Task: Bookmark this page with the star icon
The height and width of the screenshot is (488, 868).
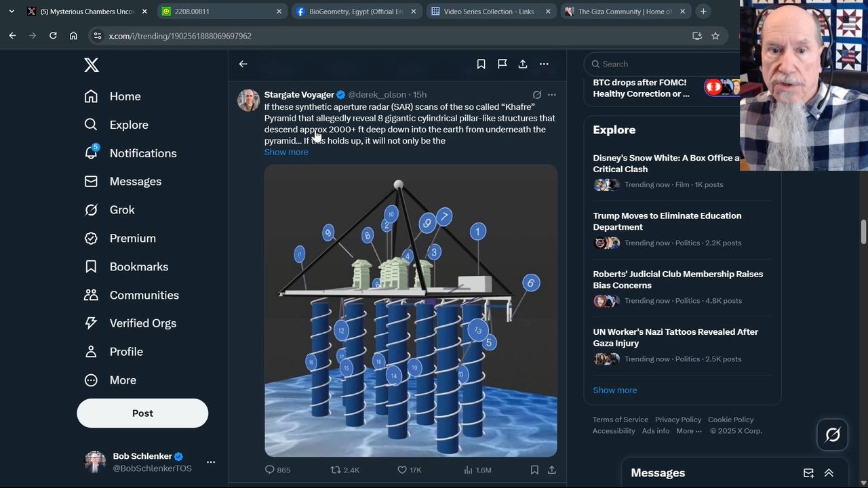Action: [x=715, y=36]
